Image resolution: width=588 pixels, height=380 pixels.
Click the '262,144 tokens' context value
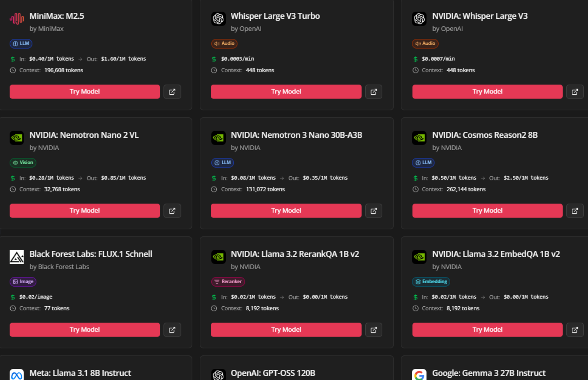click(x=466, y=189)
